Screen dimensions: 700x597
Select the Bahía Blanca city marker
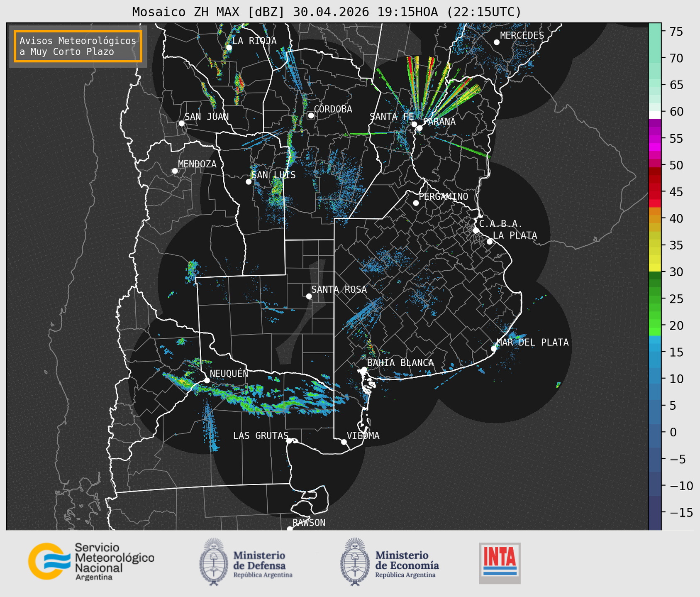point(364,369)
